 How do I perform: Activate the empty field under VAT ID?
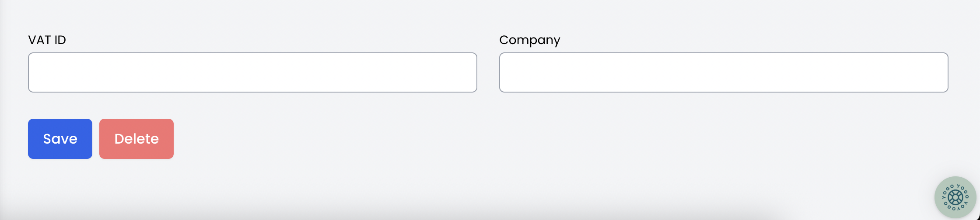coord(252,72)
